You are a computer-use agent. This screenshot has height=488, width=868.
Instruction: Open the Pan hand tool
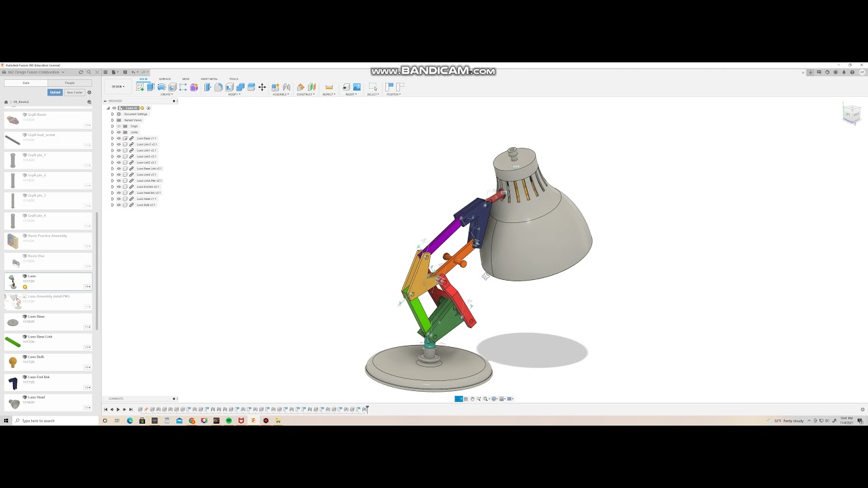click(x=473, y=399)
